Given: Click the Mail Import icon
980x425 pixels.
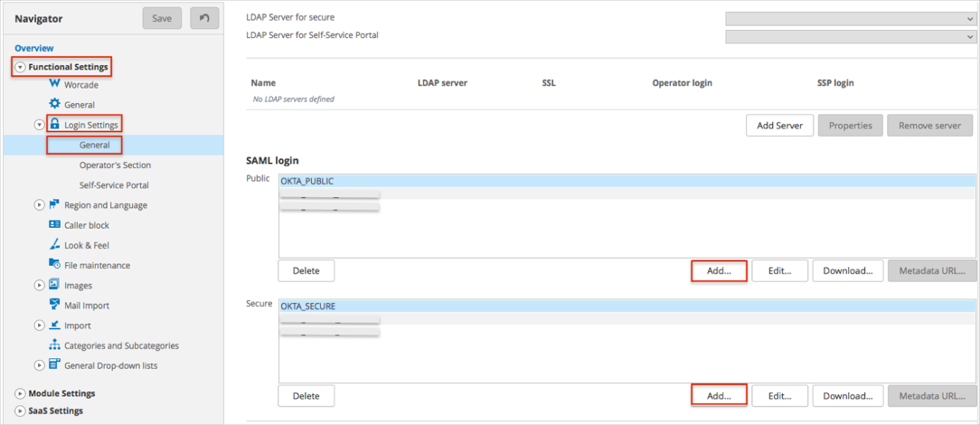Looking at the screenshot, I should (54, 305).
